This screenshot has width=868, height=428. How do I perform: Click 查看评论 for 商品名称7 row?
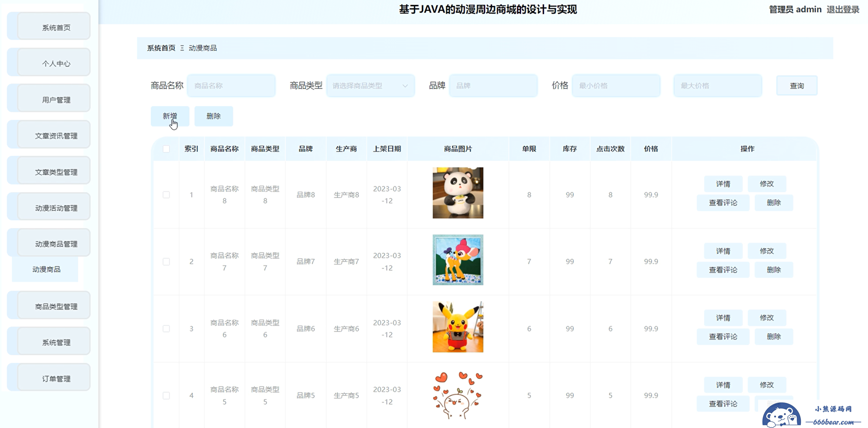723,270
